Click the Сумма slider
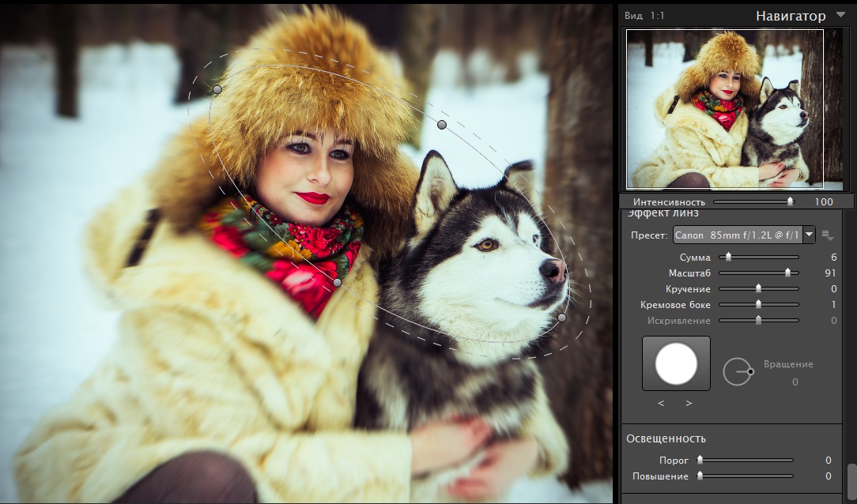 759,257
